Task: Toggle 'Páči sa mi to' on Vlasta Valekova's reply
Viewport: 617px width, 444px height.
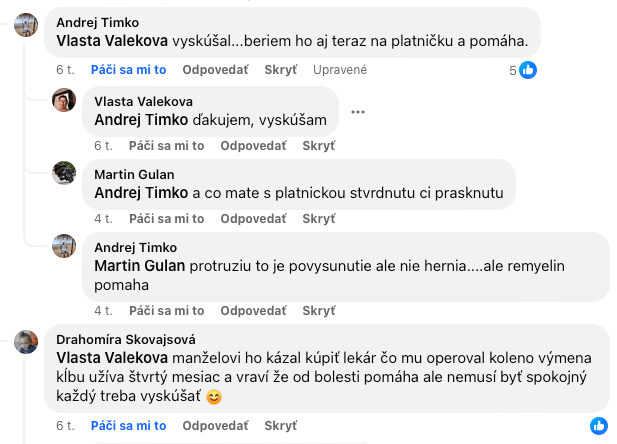Action: pos(166,145)
